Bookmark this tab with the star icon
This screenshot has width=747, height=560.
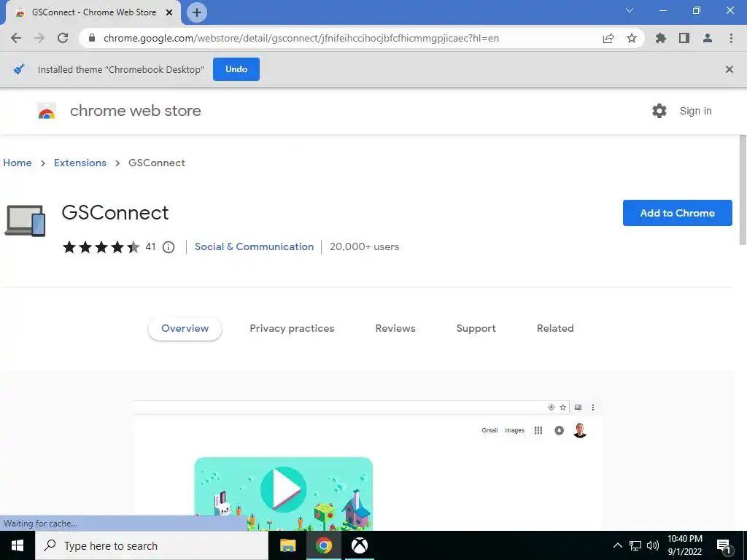632,38
